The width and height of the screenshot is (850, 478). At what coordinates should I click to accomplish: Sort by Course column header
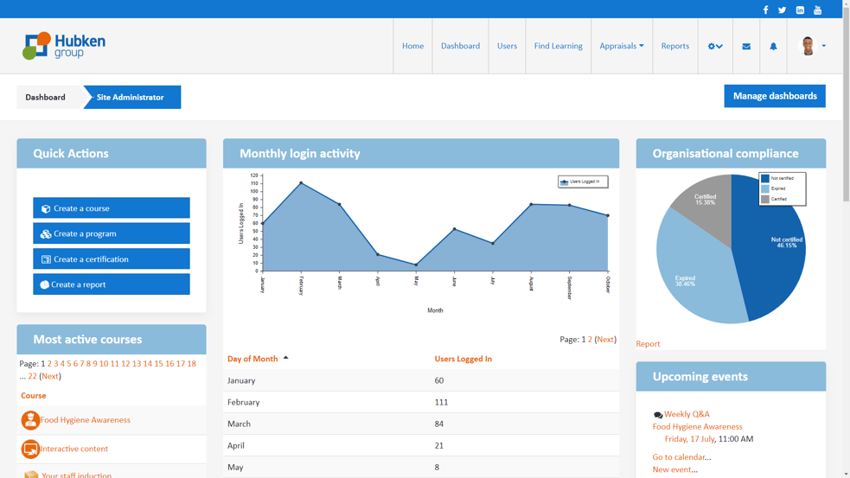(x=33, y=396)
